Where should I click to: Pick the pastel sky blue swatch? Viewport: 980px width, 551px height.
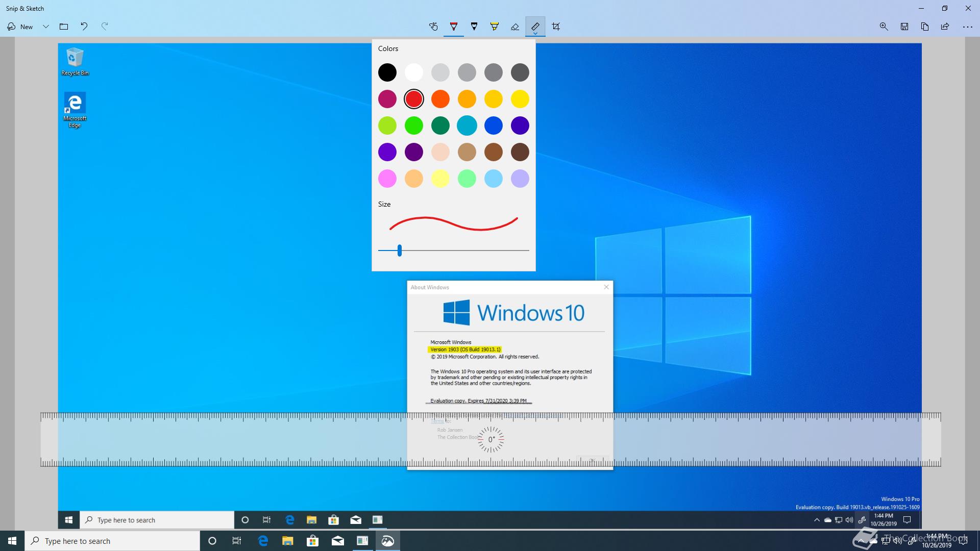(x=494, y=179)
